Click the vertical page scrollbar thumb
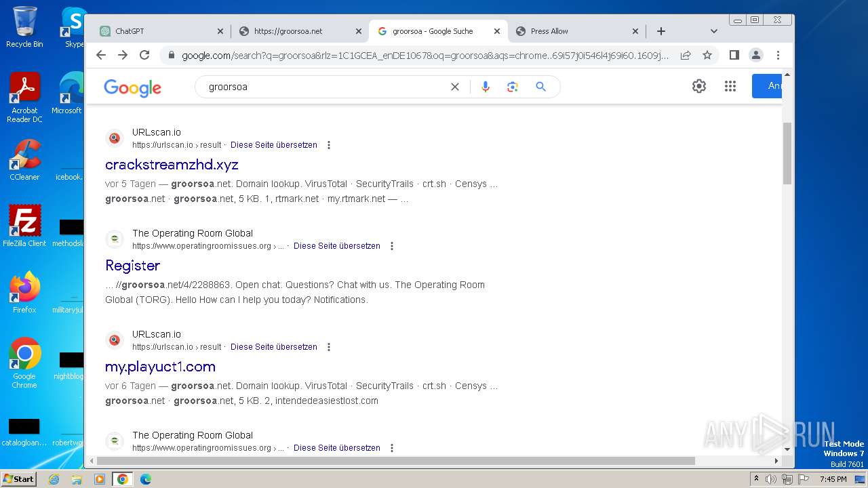Screen dimensions: 868x488 tap(787, 154)
